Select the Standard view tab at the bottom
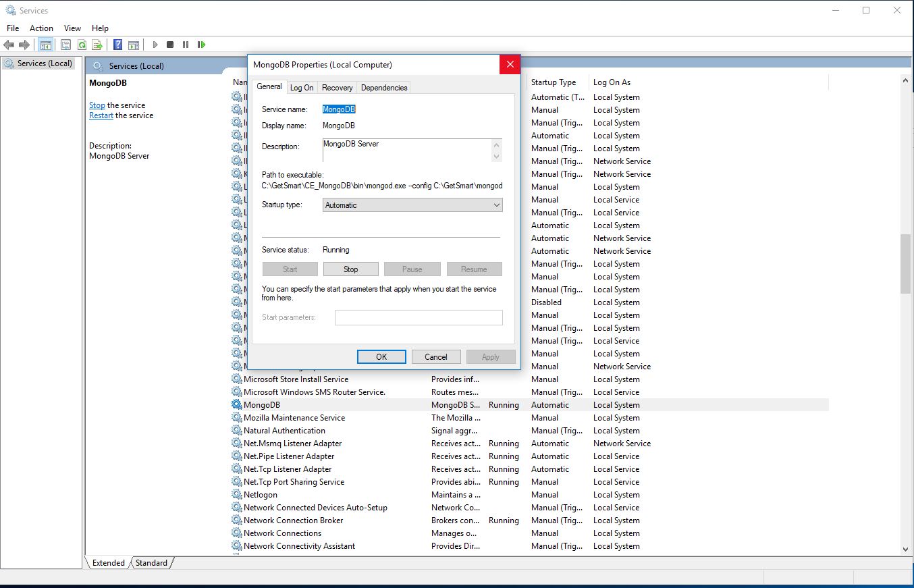Image resolution: width=914 pixels, height=588 pixels. (151, 563)
